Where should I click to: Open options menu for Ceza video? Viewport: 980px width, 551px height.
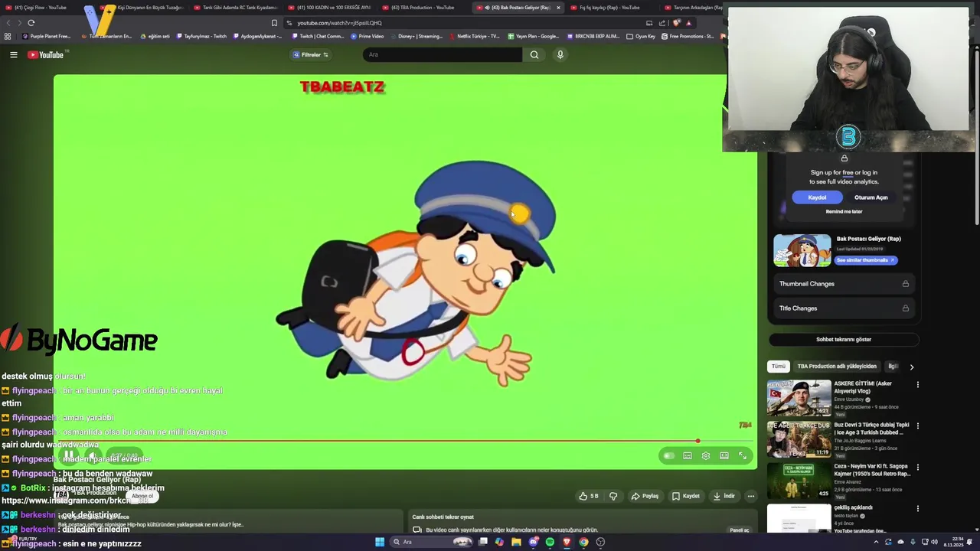[x=917, y=468]
